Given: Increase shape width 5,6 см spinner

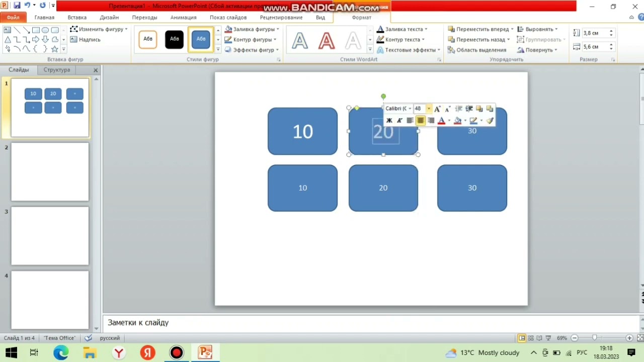Looking at the screenshot, I should click(611, 44).
